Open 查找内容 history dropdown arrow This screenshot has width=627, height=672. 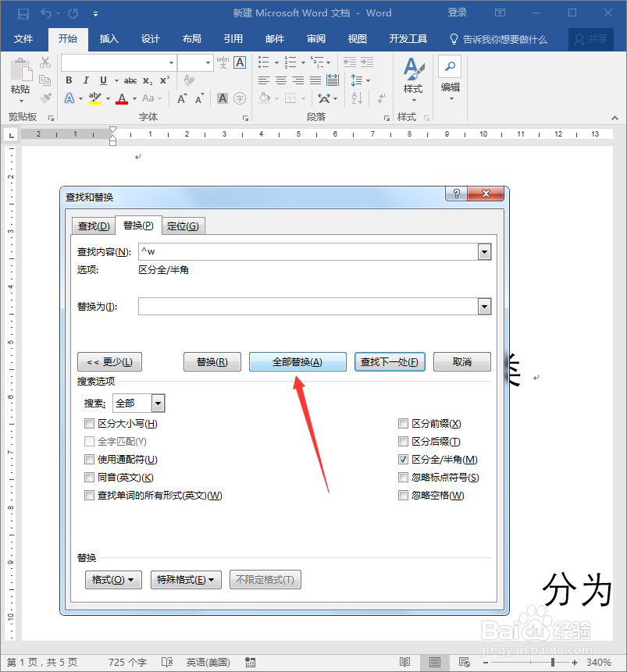point(485,252)
